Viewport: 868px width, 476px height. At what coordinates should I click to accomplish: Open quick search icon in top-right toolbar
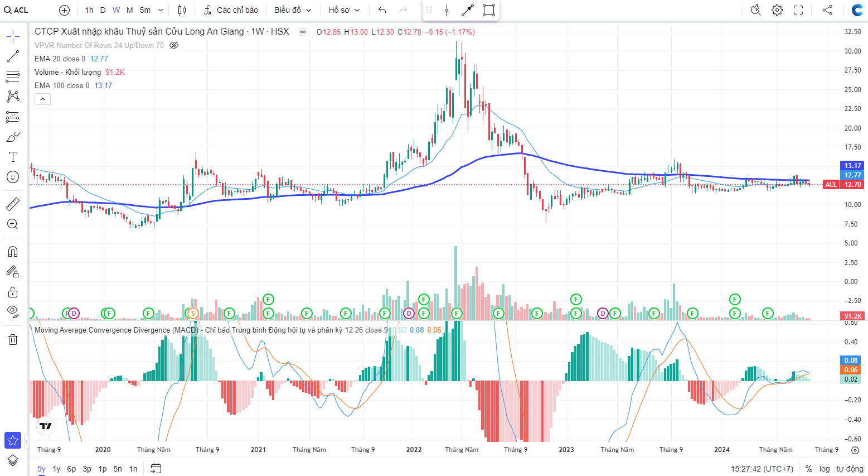pos(756,10)
